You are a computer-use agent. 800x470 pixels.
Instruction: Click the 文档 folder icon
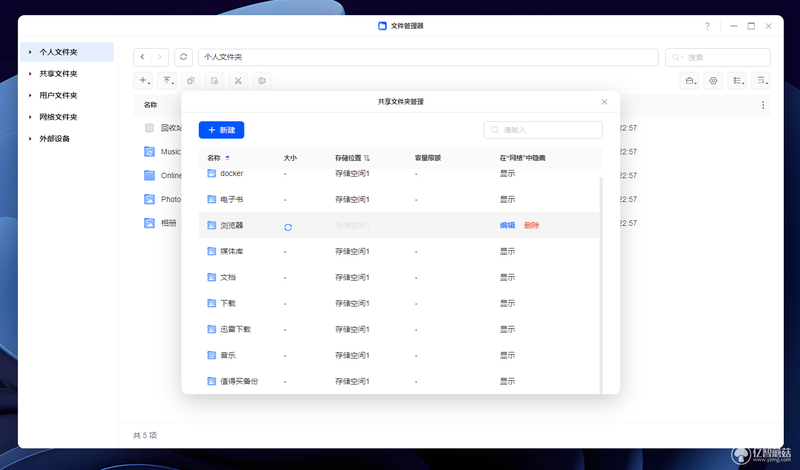coord(211,278)
